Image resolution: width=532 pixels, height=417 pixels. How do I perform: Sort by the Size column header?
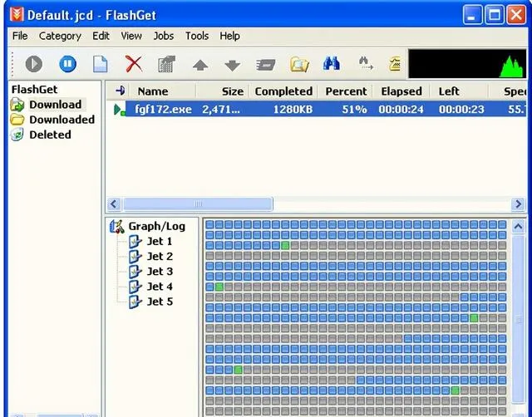222,91
